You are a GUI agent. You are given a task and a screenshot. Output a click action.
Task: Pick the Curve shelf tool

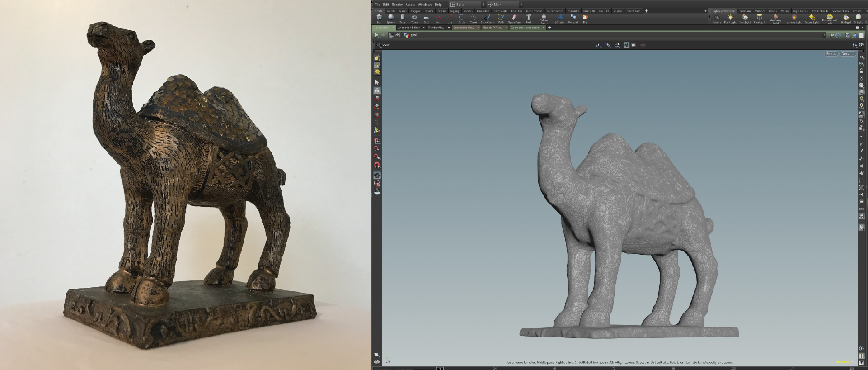click(x=473, y=18)
